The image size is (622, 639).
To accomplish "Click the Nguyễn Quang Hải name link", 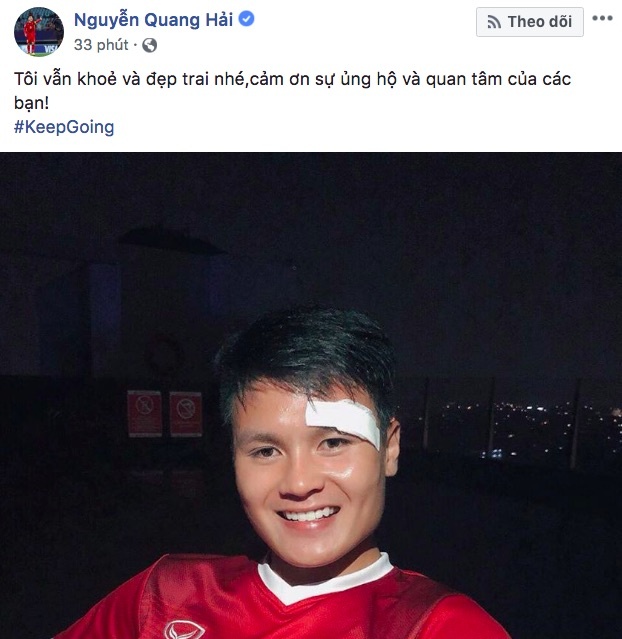I will (153, 20).
